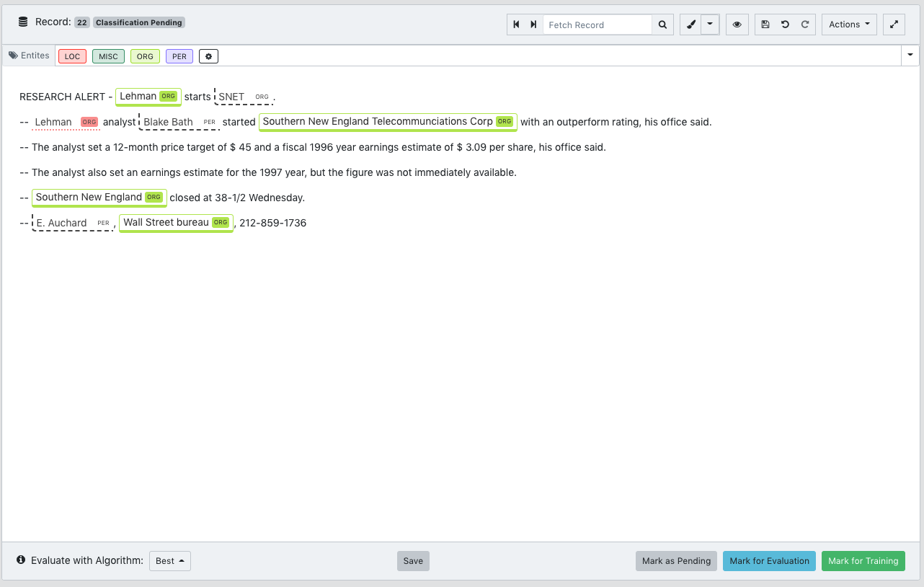Click the Mark for Training button
This screenshot has height=587, width=924.
pyautogui.click(x=863, y=561)
